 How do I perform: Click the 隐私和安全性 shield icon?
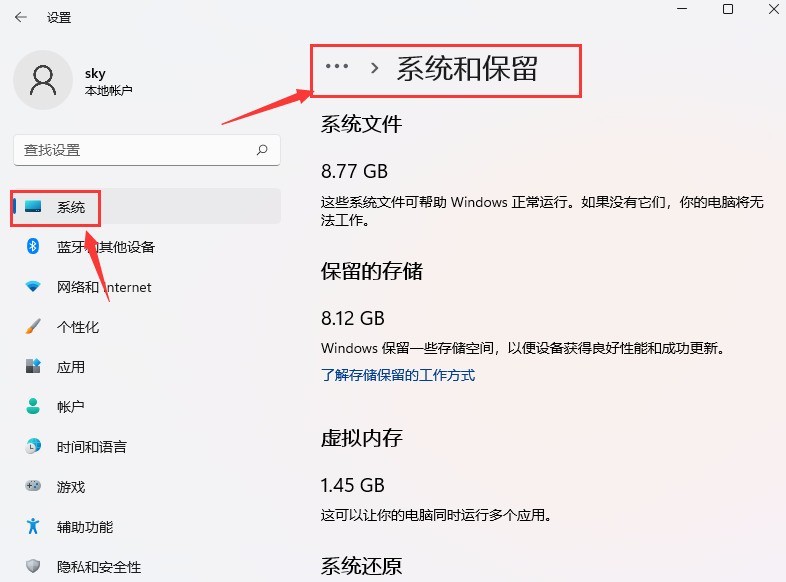pyautogui.click(x=33, y=566)
